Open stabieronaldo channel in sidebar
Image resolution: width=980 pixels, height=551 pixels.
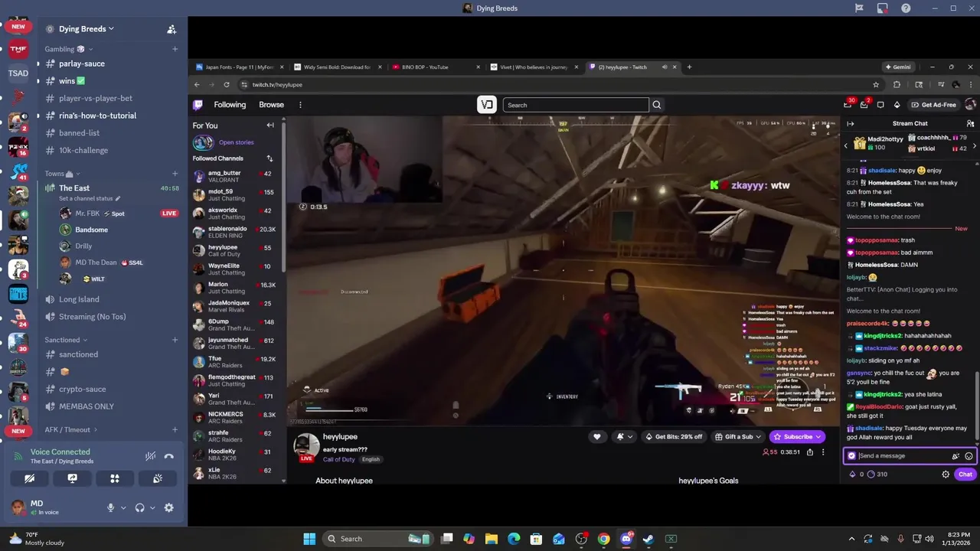[234, 232]
